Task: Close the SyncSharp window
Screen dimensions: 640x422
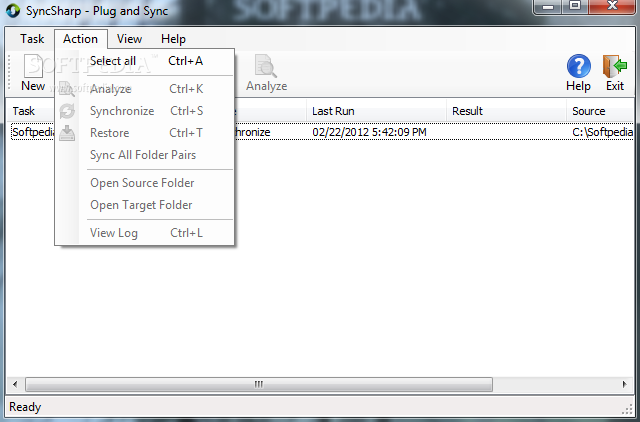Action: point(612,7)
